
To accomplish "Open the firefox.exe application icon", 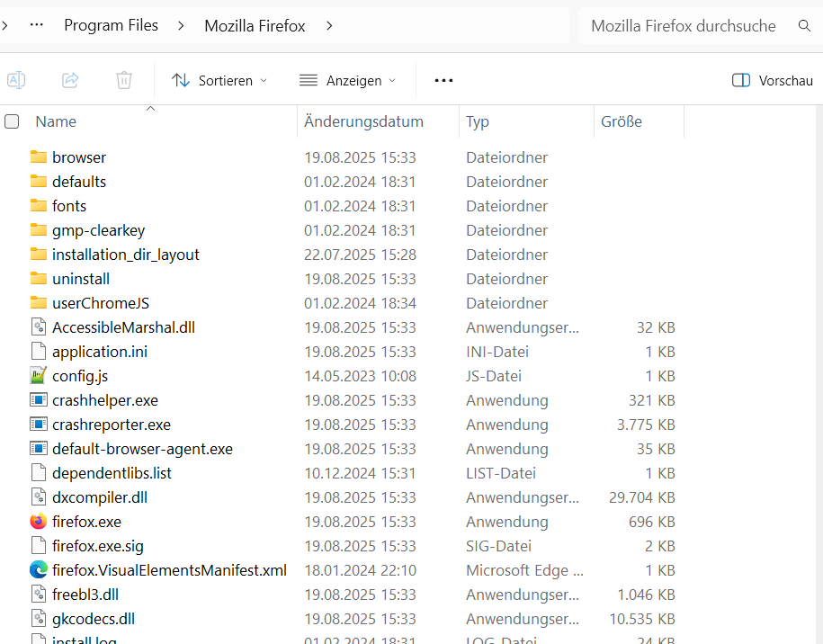I will 38,522.
